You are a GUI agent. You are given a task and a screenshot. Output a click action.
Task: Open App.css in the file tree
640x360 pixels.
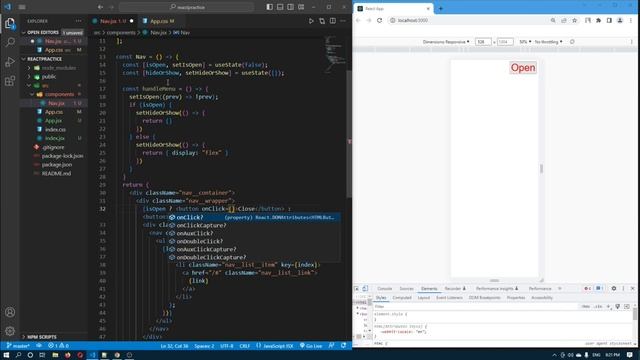pyautogui.click(x=53, y=112)
